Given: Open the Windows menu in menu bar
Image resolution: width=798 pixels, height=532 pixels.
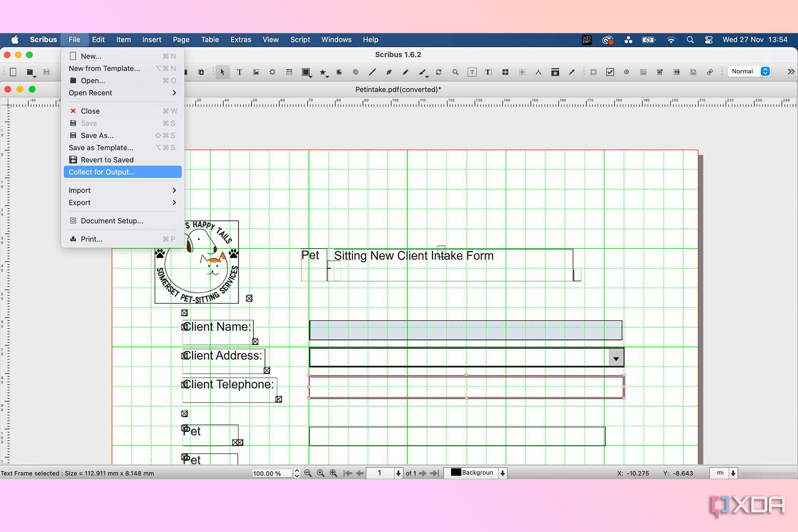Looking at the screenshot, I should pos(336,40).
